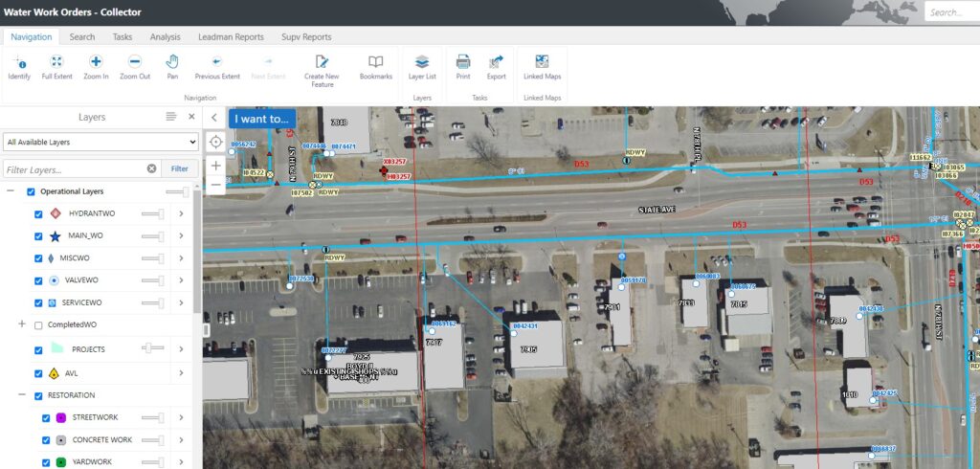Uncheck the MISCWO layer
Screen dimensions: 980x469
38,258
